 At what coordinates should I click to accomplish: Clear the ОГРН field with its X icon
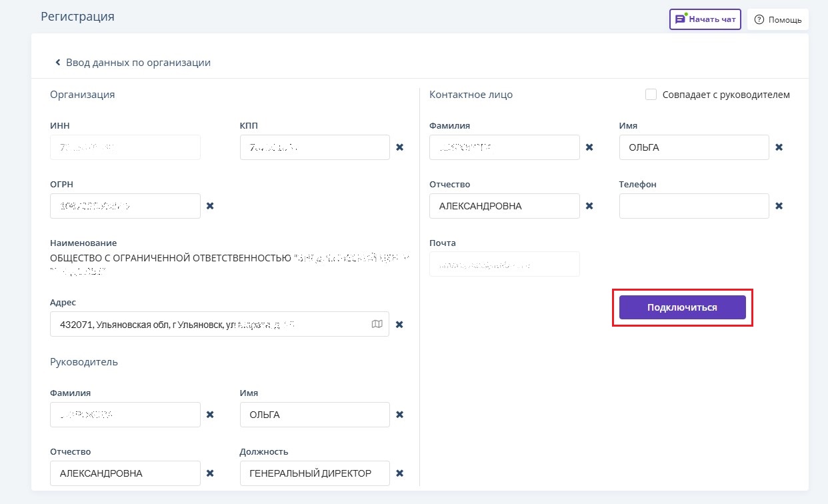coord(210,206)
